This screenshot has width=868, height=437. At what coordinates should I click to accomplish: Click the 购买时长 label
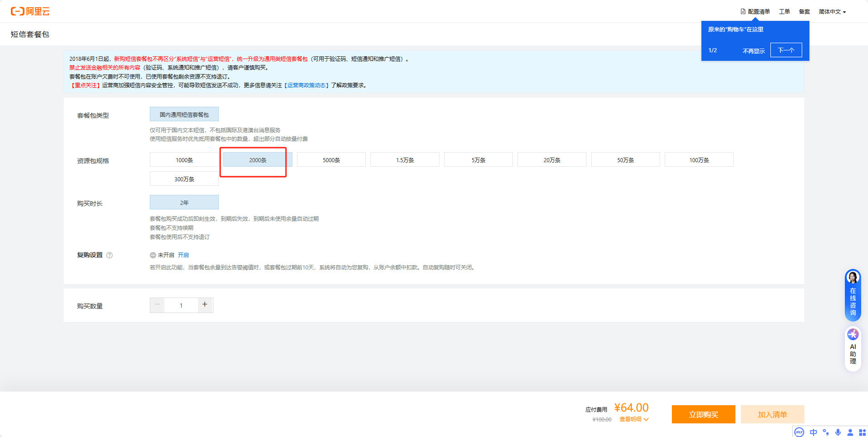[90, 204]
